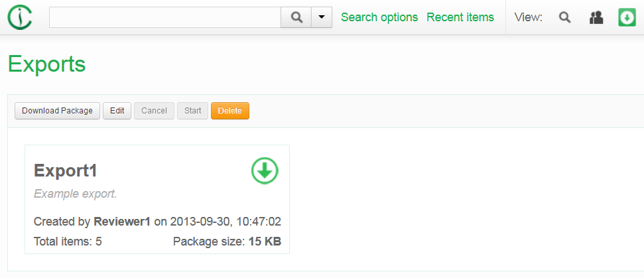Click into the search text field

click(165, 17)
